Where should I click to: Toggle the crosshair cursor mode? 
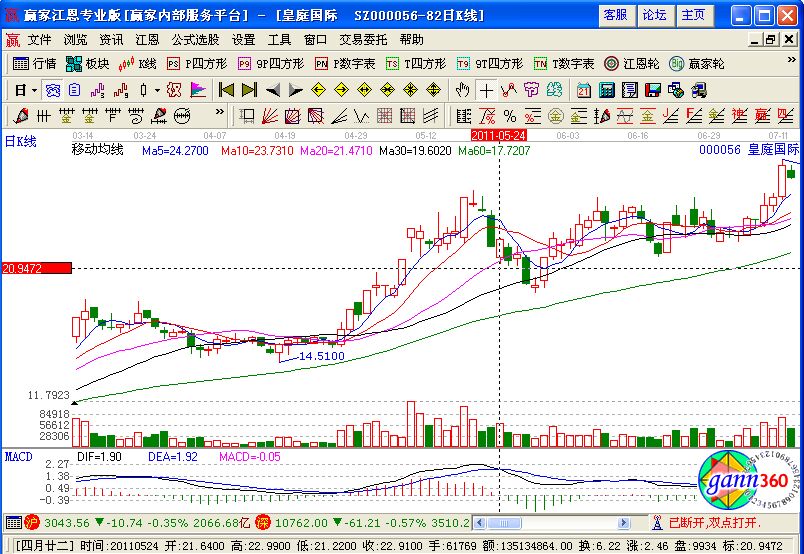(486, 90)
